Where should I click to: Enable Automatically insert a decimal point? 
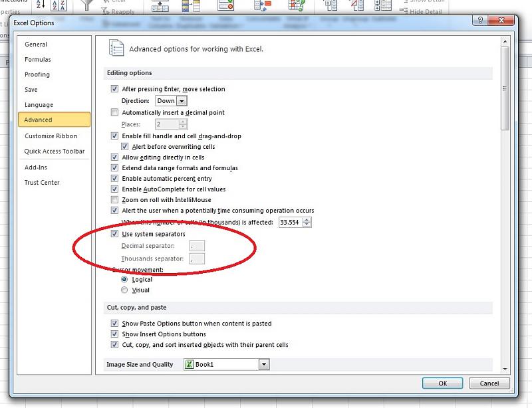[x=114, y=112]
